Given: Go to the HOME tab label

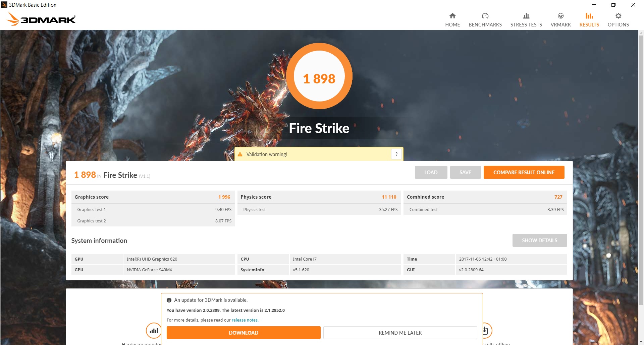Looking at the screenshot, I should (452, 25).
